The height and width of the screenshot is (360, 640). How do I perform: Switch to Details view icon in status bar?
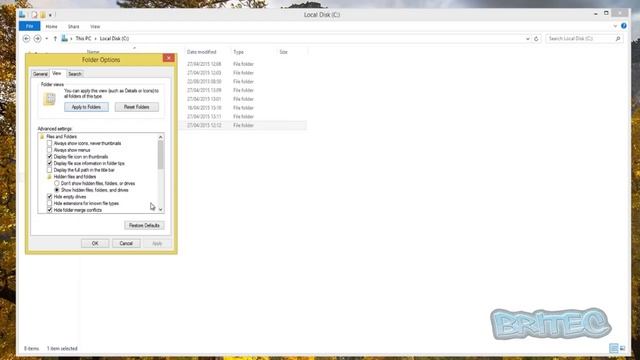tap(613, 348)
